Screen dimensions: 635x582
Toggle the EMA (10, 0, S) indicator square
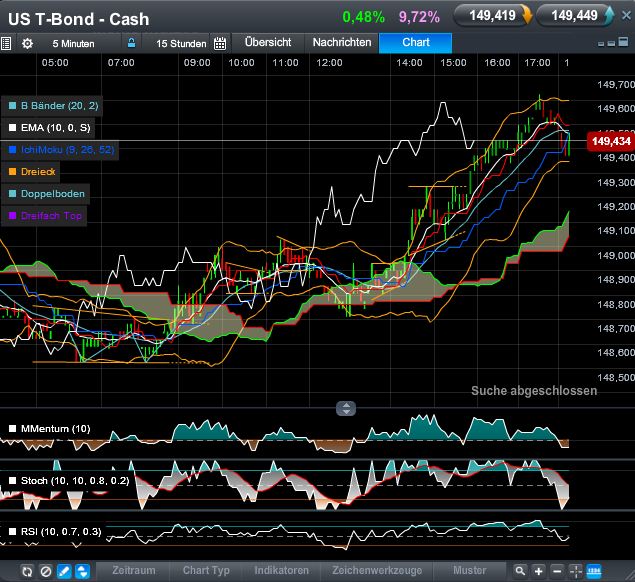[13, 128]
